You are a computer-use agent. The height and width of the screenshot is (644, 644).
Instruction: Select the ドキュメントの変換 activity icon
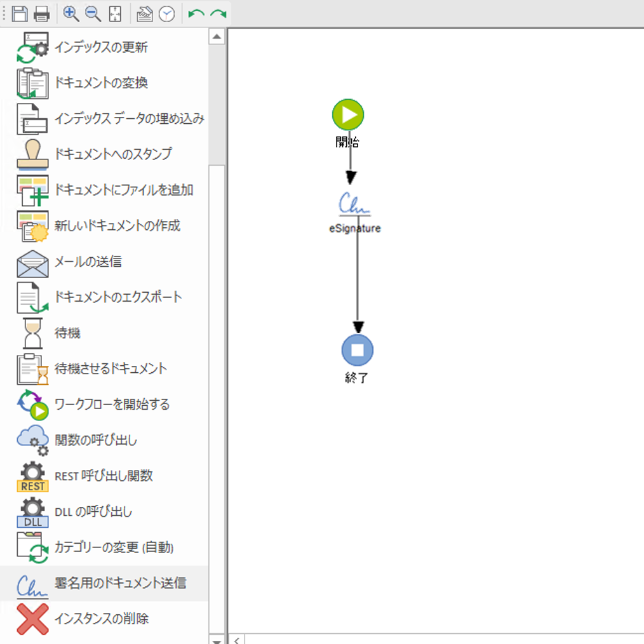tap(32, 83)
